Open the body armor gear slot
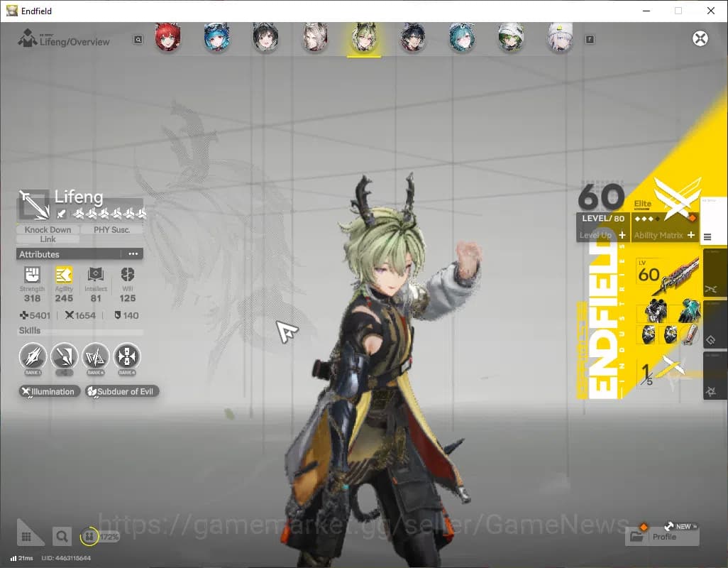Viewport: 728px width, 568px height. pos(656,310)
